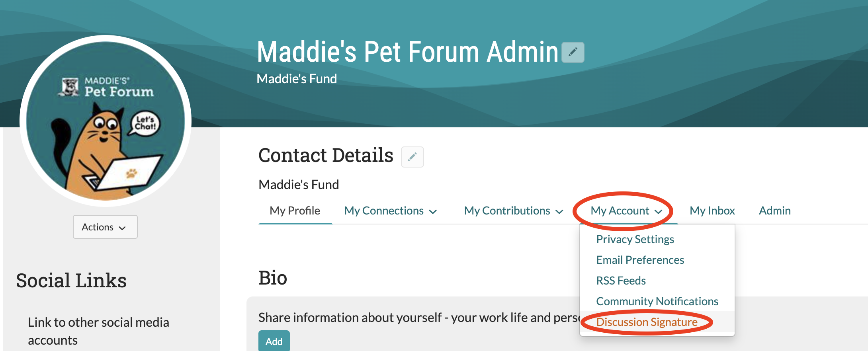Screen dimensions: 868x351
Task: Edit the profile name with pencil icon
Action: click(572, 51)
